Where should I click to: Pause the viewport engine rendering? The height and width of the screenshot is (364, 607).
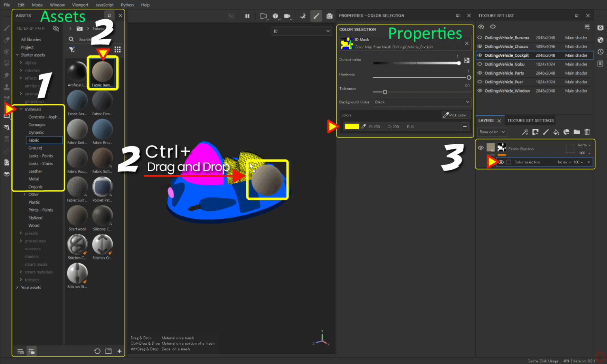(247, 16)
